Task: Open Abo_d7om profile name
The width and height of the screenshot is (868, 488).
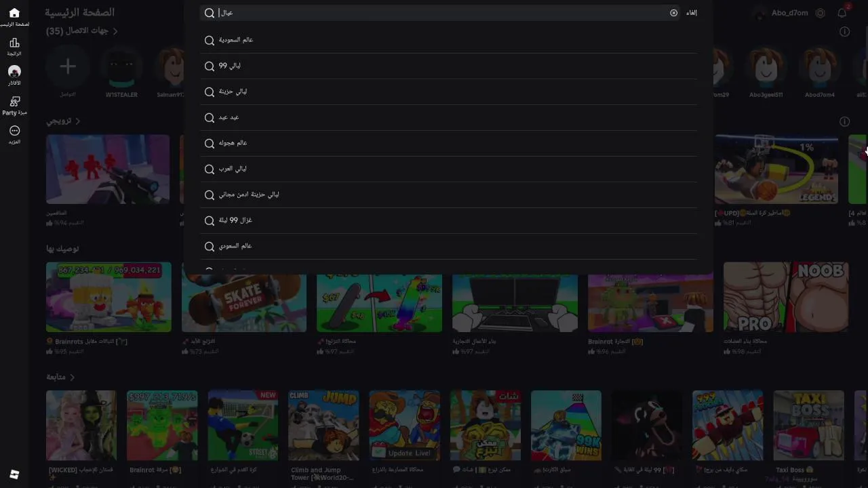Action: point(789,13)
